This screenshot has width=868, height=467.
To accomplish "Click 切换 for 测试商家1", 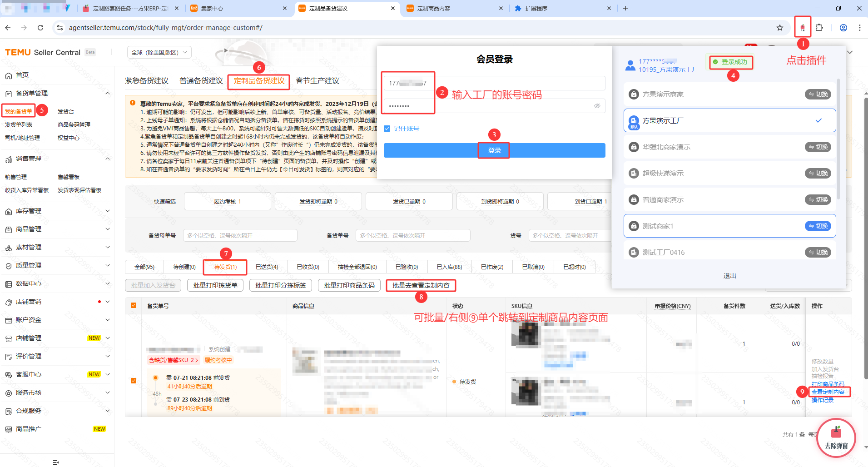I will [818, 226].
